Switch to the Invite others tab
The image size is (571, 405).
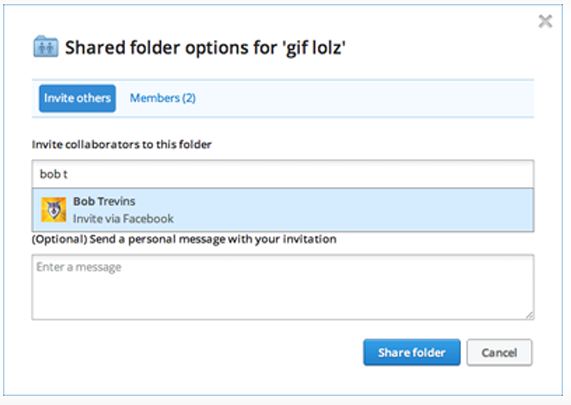(77, 98)
